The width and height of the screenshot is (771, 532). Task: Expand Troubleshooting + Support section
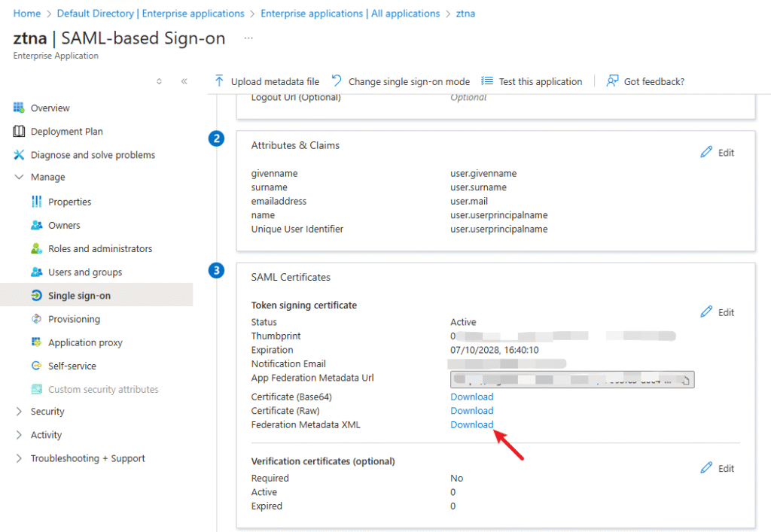pyautogui.click(x=20, y=458)
